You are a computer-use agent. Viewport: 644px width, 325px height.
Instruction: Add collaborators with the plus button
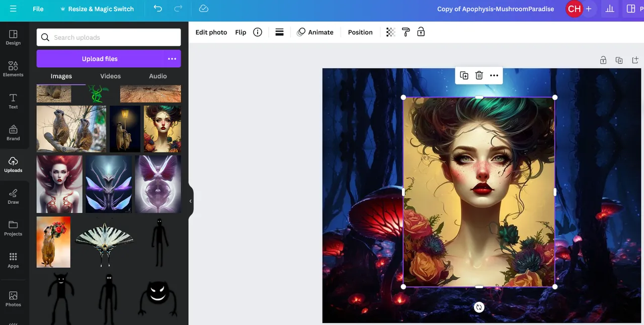[589, 9]
